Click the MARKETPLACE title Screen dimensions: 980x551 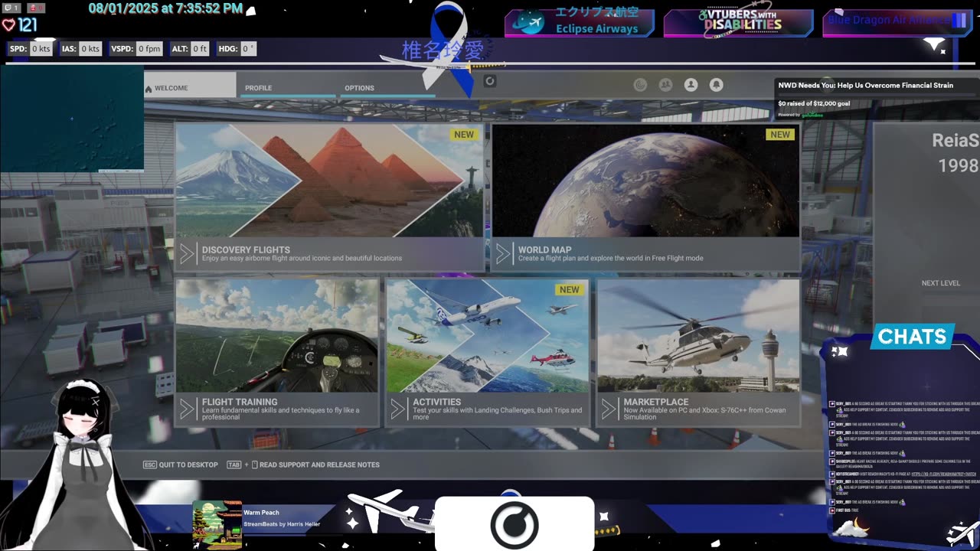[x=655, y=402]
